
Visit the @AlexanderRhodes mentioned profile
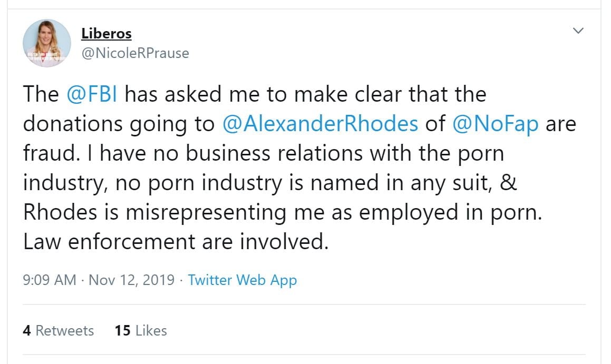320,124
